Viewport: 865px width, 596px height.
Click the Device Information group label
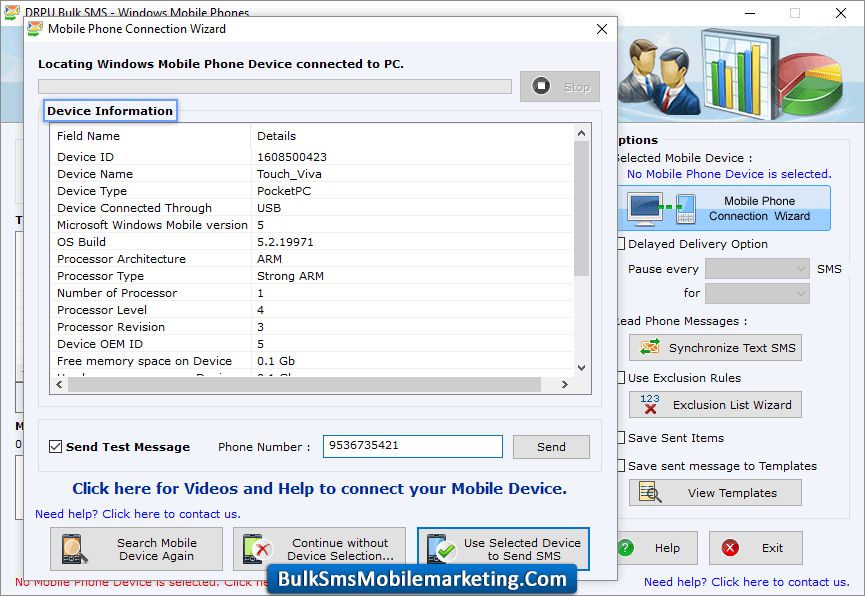(110, 111)
